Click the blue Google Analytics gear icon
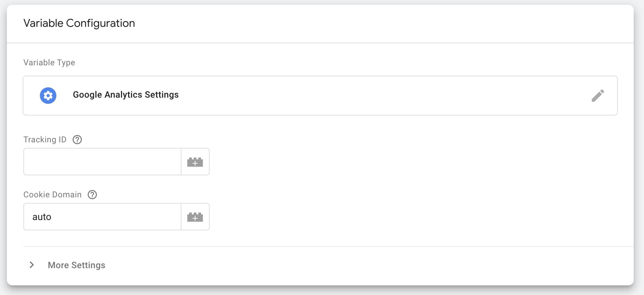The image size is (644, 295). coord(48,96)
